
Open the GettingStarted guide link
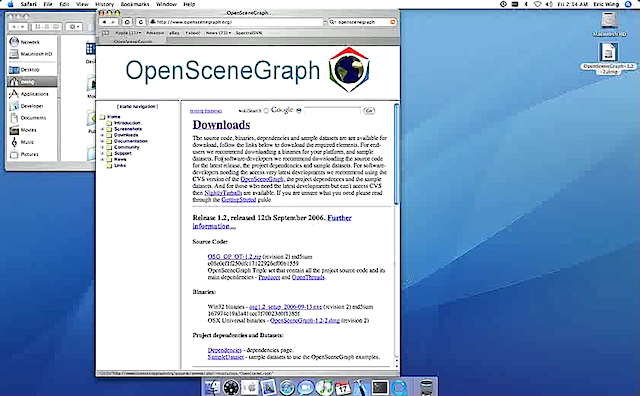pyautogui.click(x=239, y=200)
